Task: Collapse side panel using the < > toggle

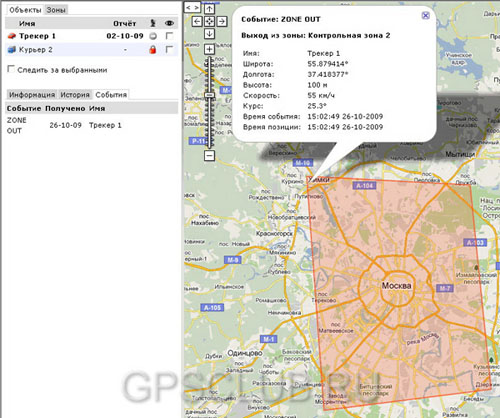Action: 193,7
